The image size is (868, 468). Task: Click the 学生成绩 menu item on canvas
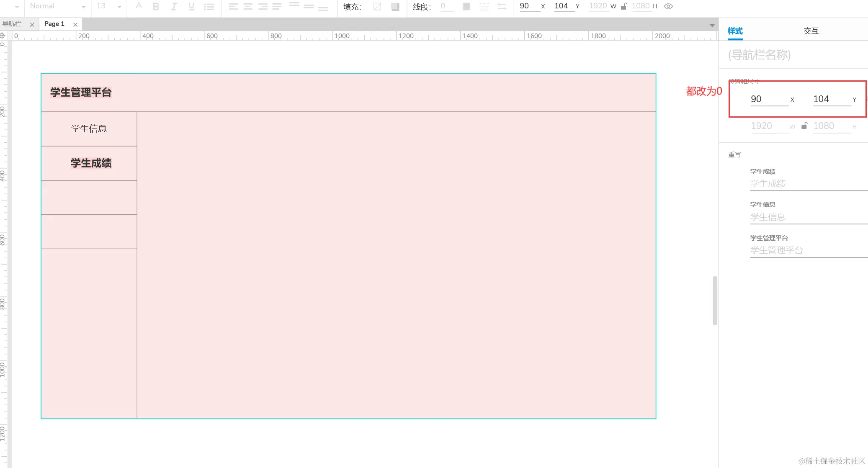[x=91, y=163]
